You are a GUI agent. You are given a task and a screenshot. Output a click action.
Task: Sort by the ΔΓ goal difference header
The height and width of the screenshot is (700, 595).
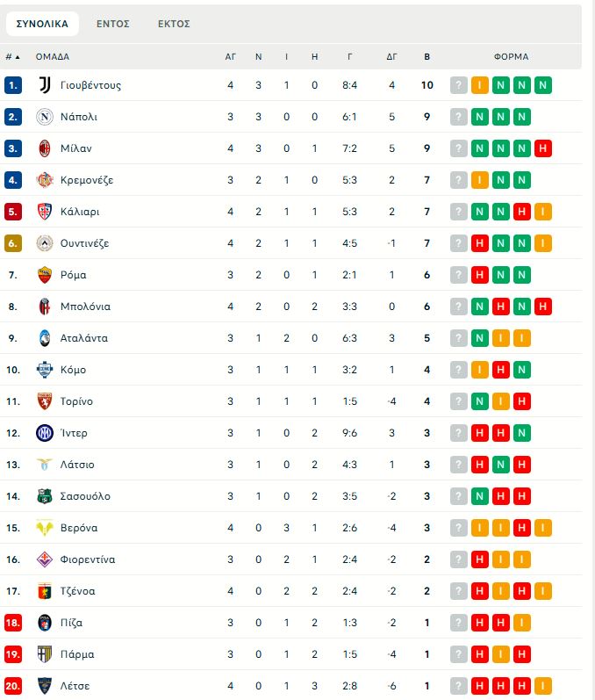pos(391,56)
